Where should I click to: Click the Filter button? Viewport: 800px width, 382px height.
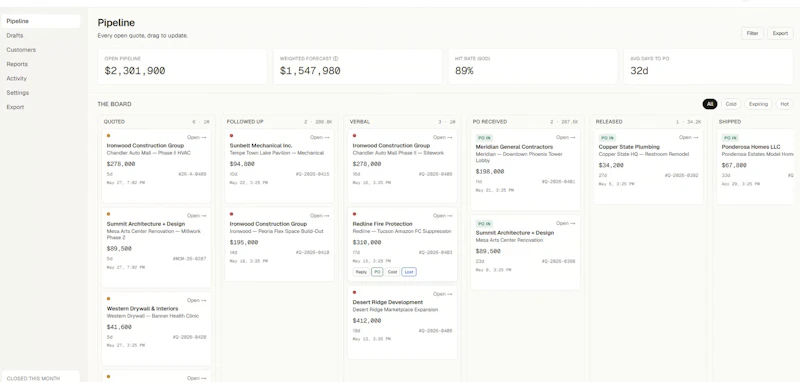(x=752, y=33)
